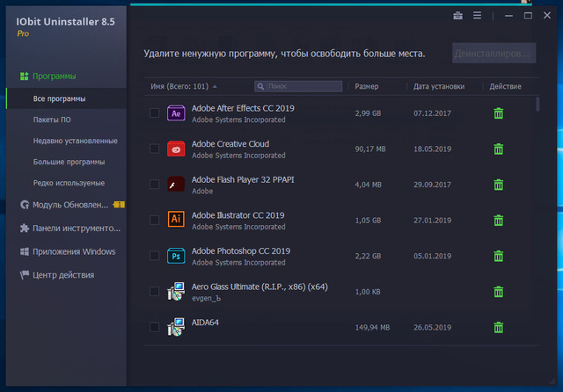Open the hamburger menu in title bar

pos(478,16)
